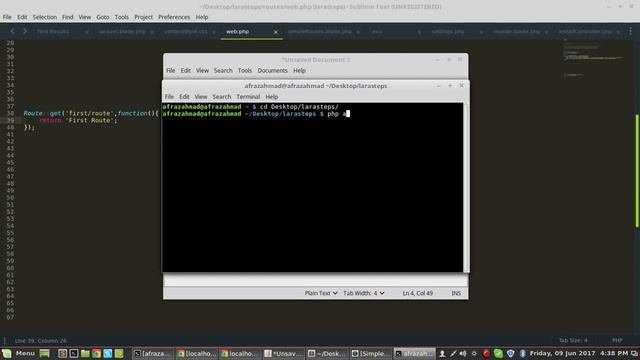Image resolution: width=640 pixels, height=360 pixels.
Task: Expand the Tab Width dropdown in text editor
Action: click(363, 293)
